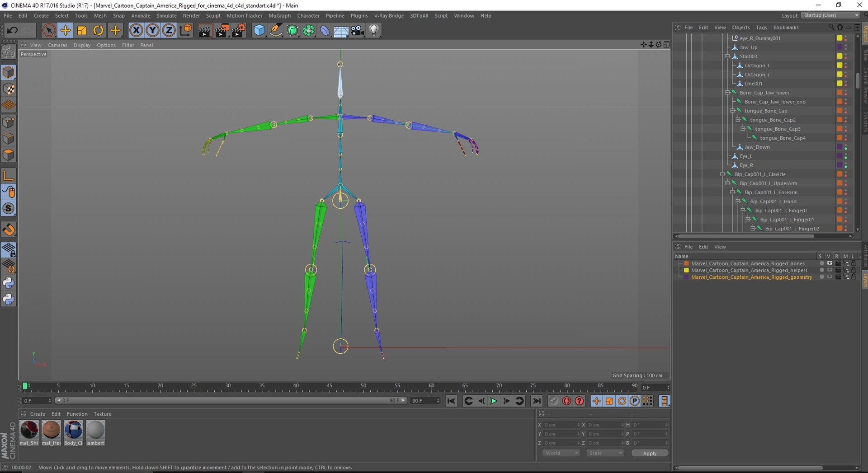The image size is (868, 473).
Task: Switch to Model mode cube icon
Action: (x=9, y=72)
